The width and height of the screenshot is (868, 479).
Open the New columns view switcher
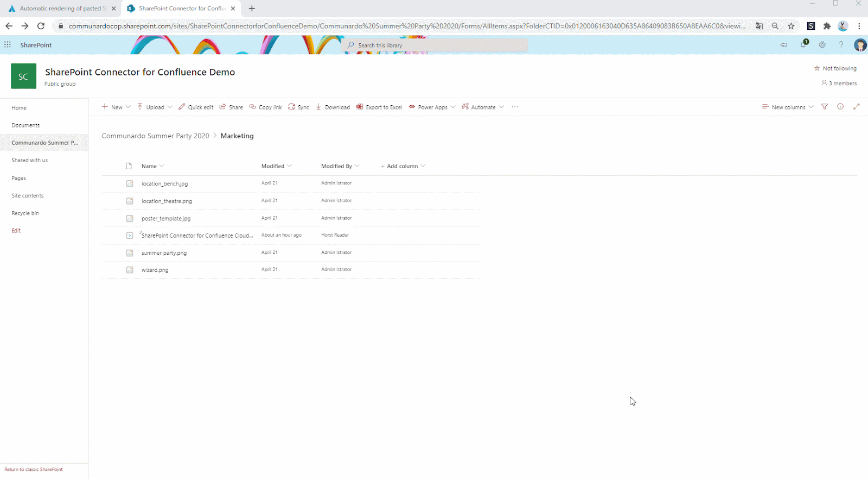[x=788, y=107]
